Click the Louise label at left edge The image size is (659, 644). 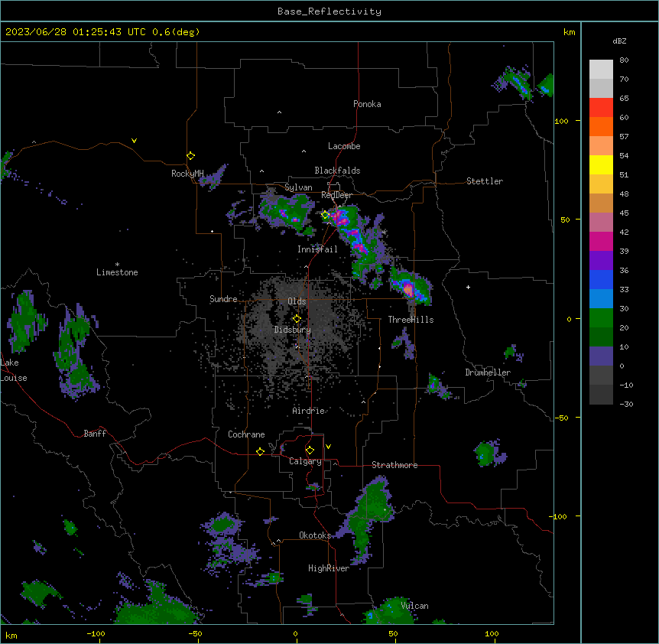(x=14, y=378)
